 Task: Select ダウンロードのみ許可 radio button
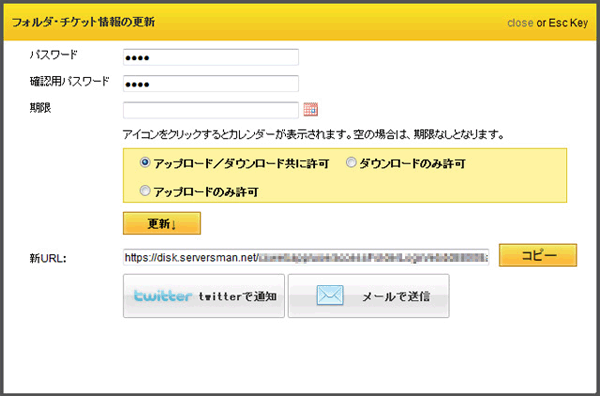coord(351,163)
